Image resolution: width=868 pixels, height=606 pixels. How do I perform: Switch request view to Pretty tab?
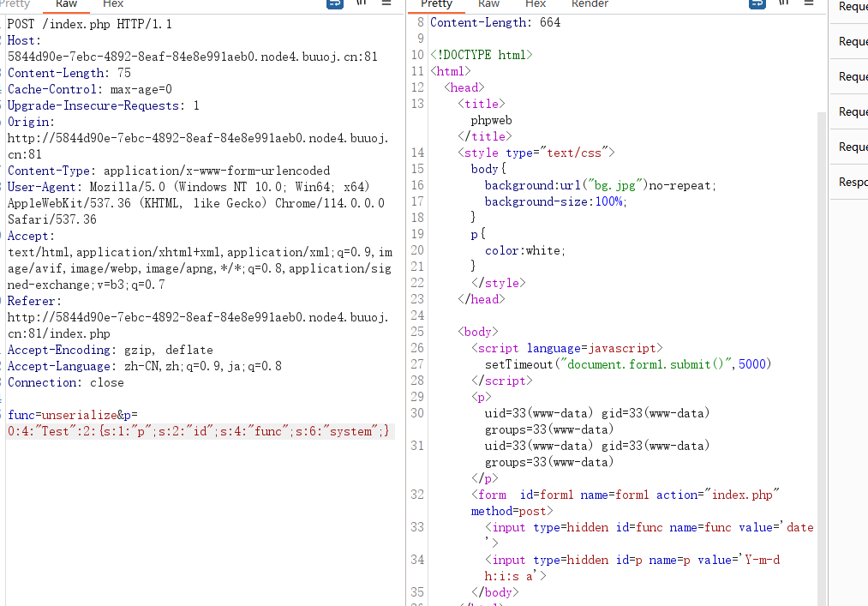(15, 4)
